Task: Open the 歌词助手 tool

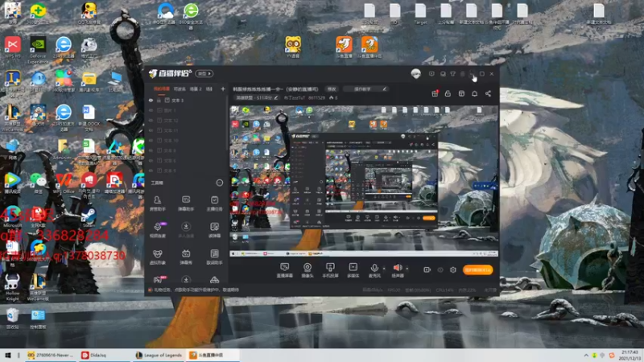Action: [214, 257]
